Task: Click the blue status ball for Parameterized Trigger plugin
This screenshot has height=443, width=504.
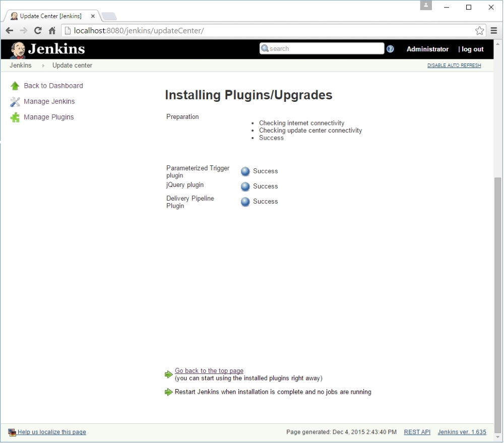Action: click(245, 171)
